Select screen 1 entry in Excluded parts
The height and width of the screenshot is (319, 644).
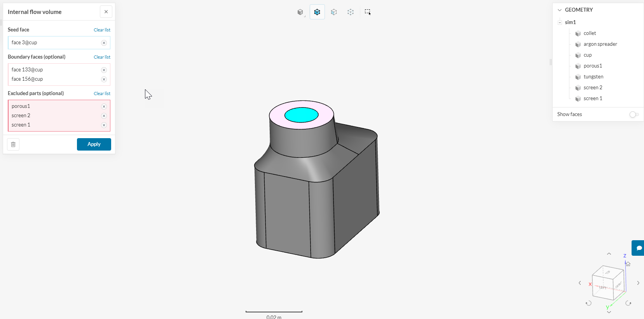(x=21, y=125)
